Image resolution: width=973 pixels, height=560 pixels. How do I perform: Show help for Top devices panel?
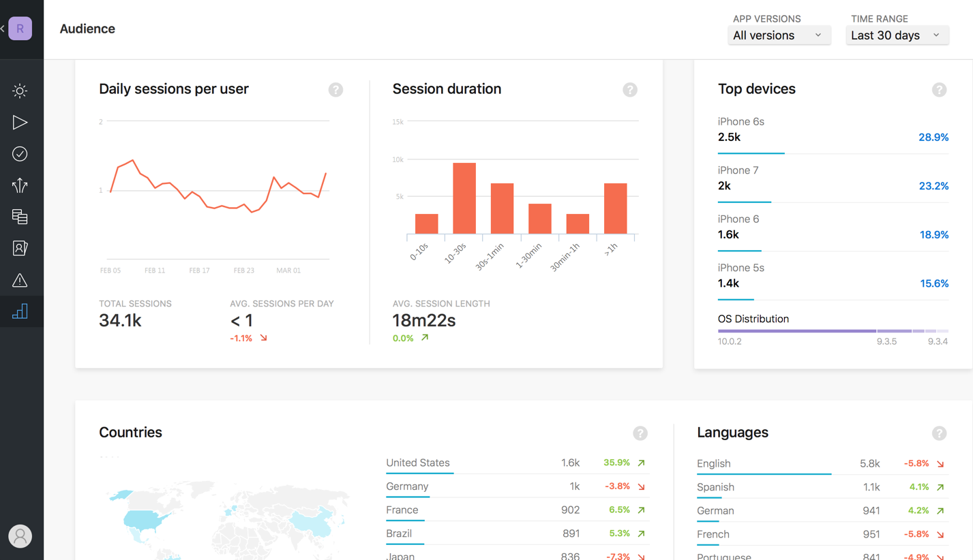tap(940, 90)
